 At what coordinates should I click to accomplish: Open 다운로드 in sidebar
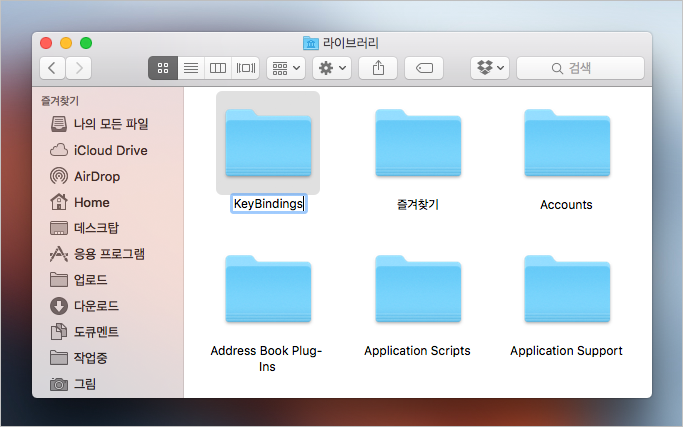tap(108, 306)
